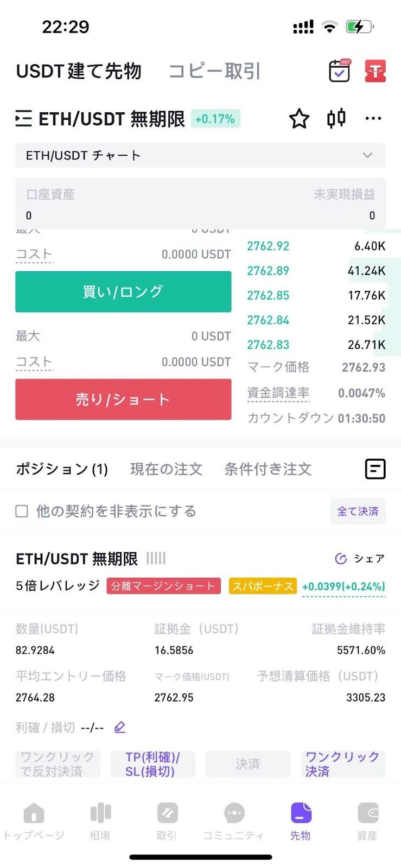
Task: Open TP(利確)/SL(損切) settings
Action: [152, 764]
